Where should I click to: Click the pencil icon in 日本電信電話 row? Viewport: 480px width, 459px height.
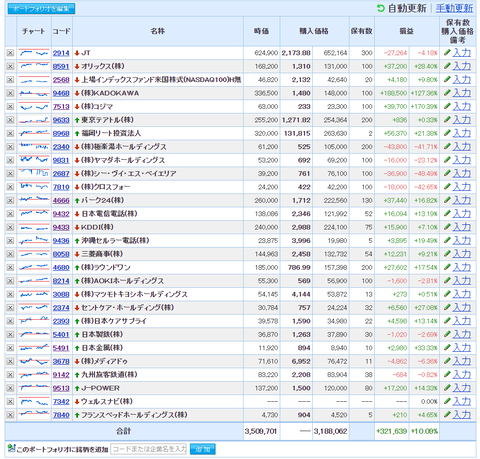447,213
